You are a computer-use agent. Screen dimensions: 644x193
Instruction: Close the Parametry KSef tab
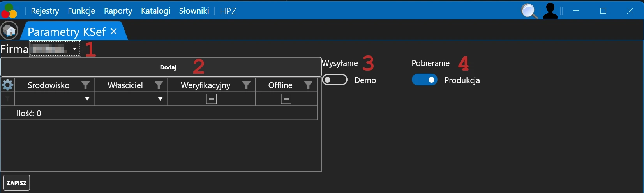(114, 32)
